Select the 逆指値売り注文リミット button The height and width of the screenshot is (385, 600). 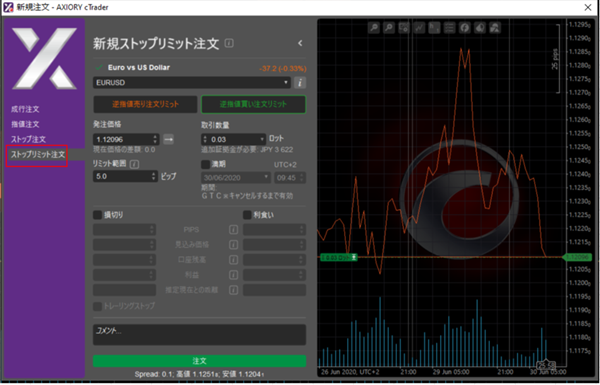tap(145, 104)
